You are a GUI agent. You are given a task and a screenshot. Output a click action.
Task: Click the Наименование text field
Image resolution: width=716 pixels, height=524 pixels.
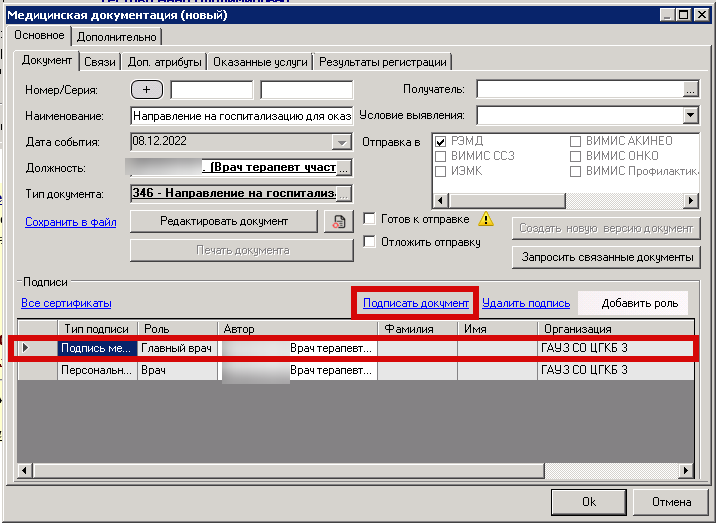tap(240, 116)
